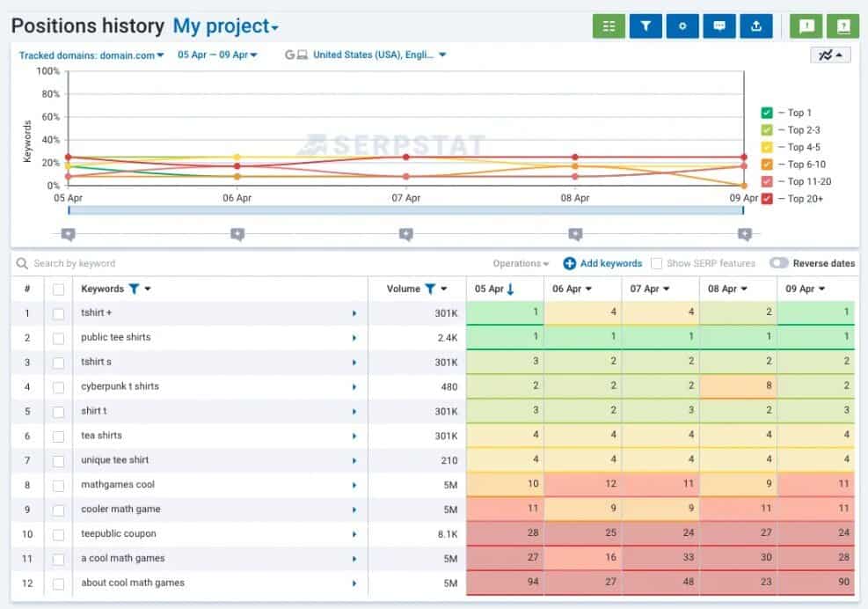This screenshot has height=609, width=868.
Task: Click the Keywords column filter funnel
Action: (134, 289)
